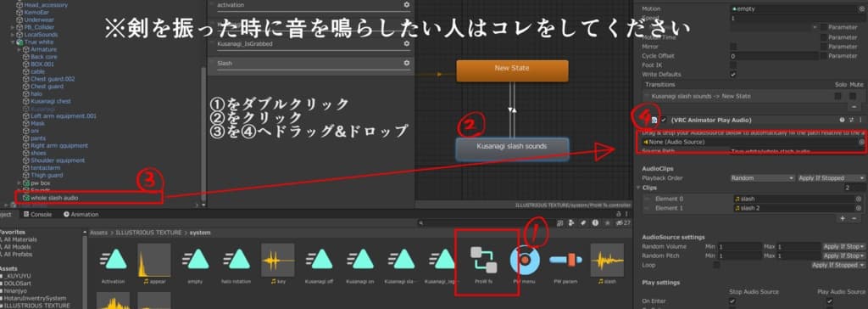Open ILLUSTRIOUS TEXTURE in the breadcrumb path
The height and width of the screenshot is (309, 868).
pos(147,233)
